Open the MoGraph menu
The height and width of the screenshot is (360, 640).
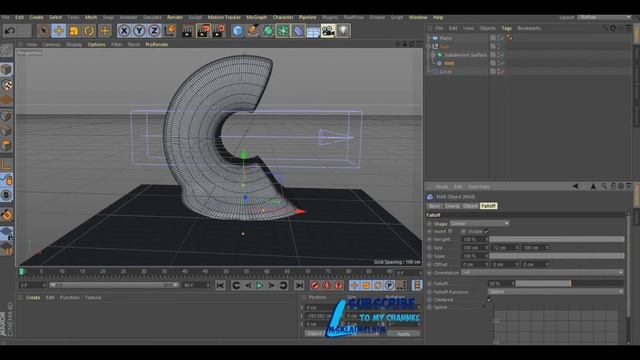[256, 18]
